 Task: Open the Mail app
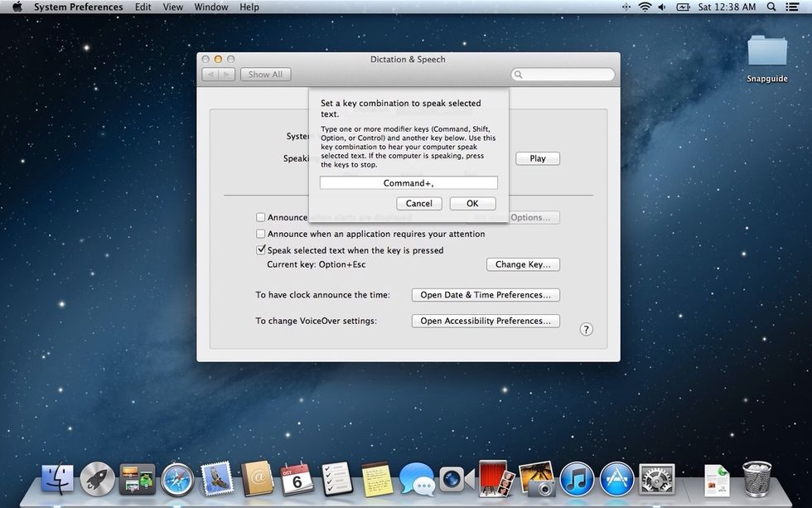coord(215,479)
